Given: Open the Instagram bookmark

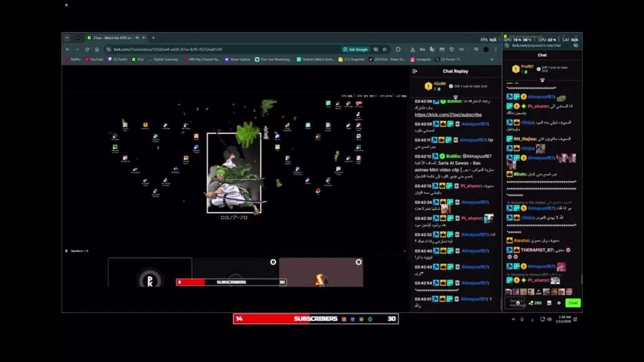Looking at the screenshot, I should point(421,59).
